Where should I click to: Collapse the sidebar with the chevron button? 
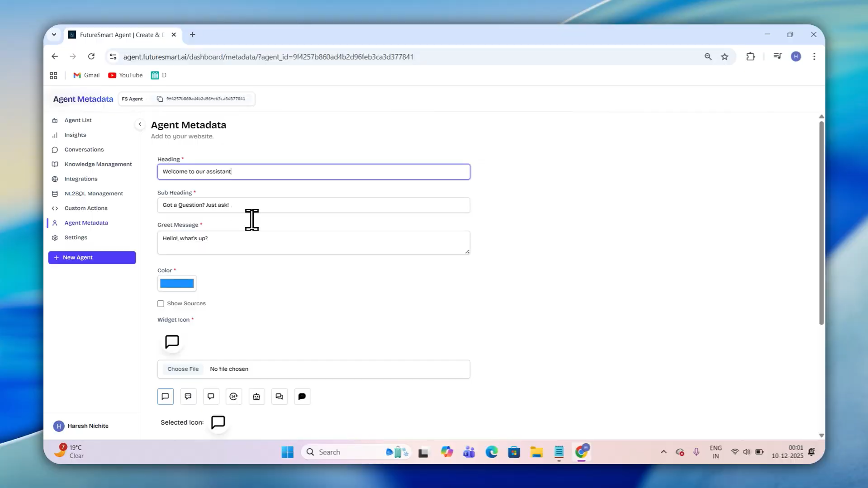(140, 124)
